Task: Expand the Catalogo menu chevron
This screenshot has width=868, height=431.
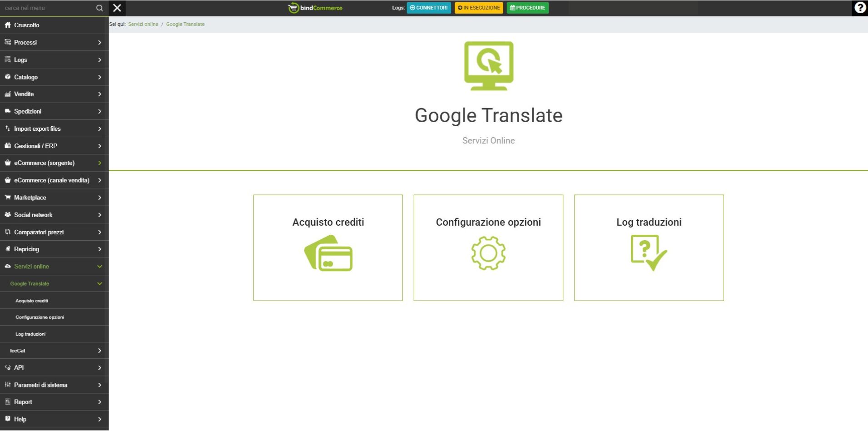Action: pyautogui.click(x=99, y=77)
